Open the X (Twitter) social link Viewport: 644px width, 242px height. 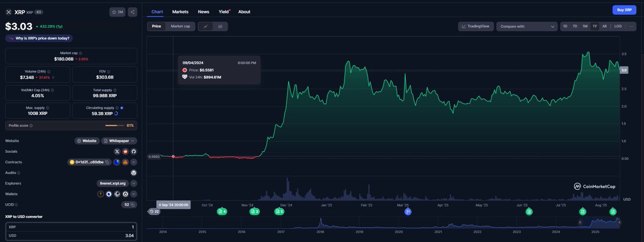click(118, 151)
